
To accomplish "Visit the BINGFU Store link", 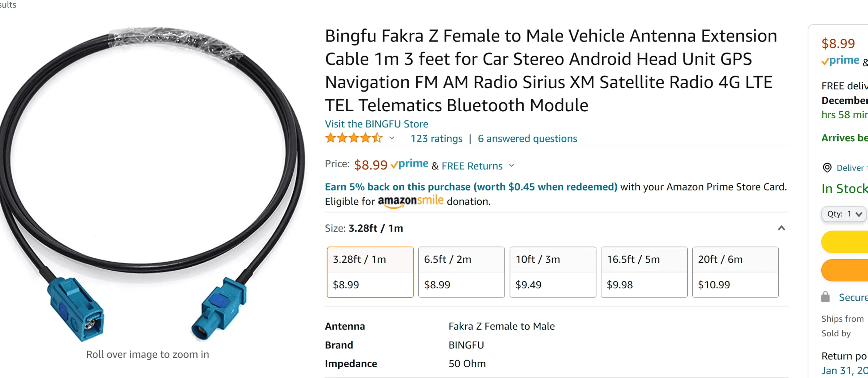I will click(x=376, y=124).
